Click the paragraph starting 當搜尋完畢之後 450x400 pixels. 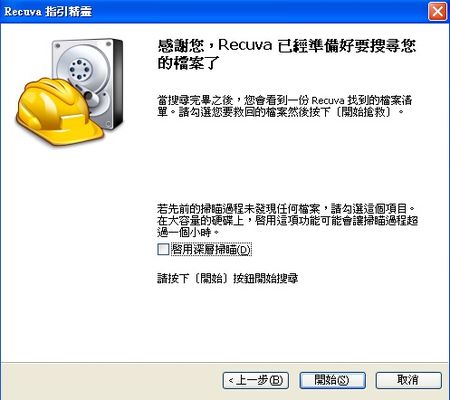click(x=285, y=106)
